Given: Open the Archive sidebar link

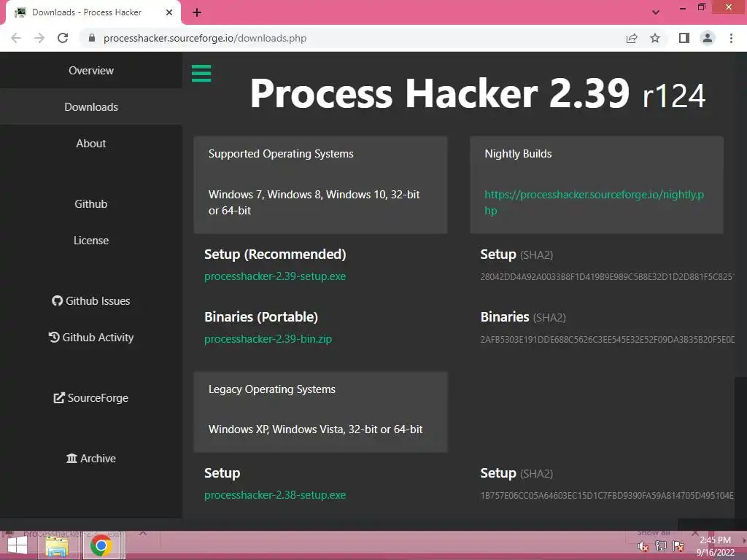Looking at the screenshot, I should pos(91,458).
